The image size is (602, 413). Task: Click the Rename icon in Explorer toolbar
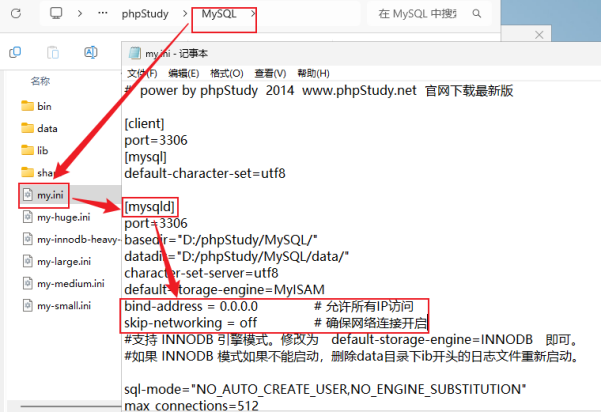91,52
